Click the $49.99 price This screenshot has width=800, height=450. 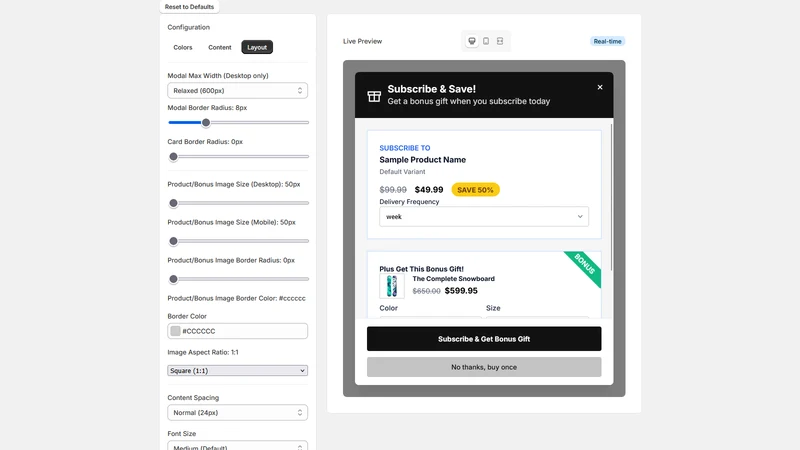(x=429, y=190)
